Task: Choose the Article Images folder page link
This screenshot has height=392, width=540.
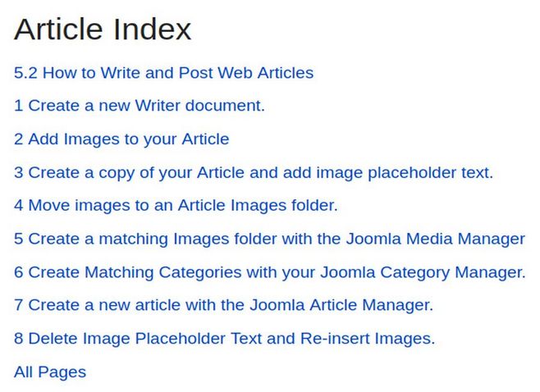Action: coord(176,206)
